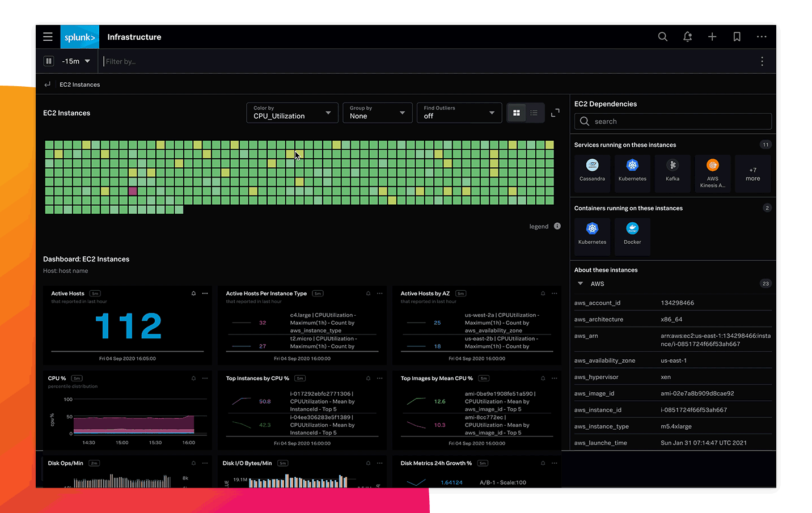Open the Find Outliers dropdown

click(459, 113)
